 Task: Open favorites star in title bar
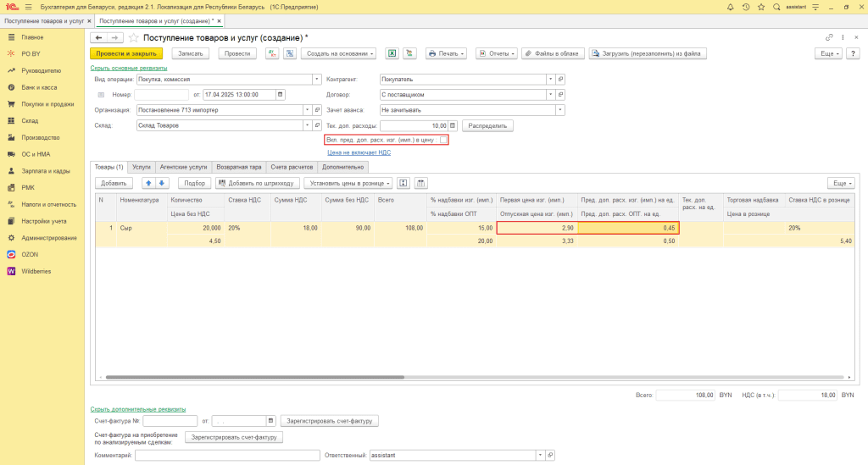[x=761, y=7]
